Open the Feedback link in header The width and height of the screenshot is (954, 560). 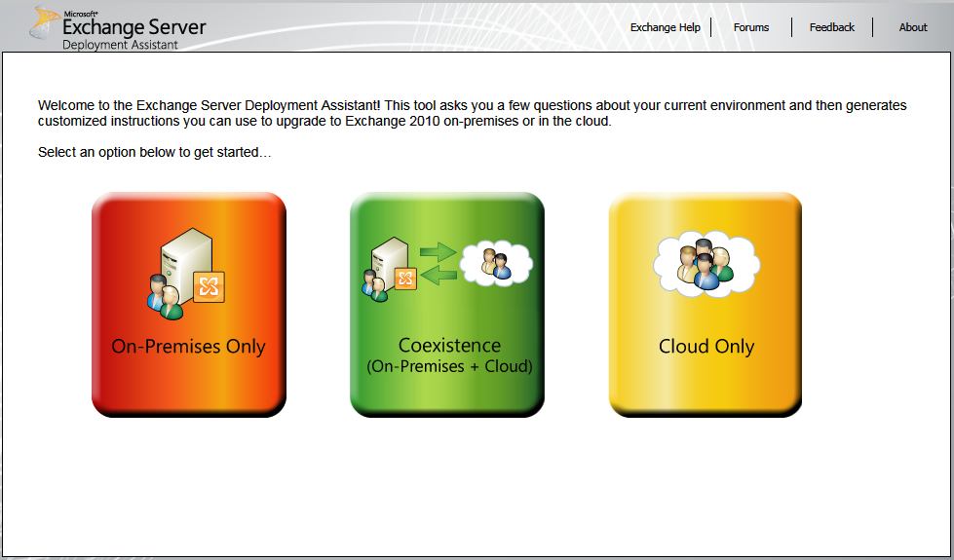coord(831,27)
